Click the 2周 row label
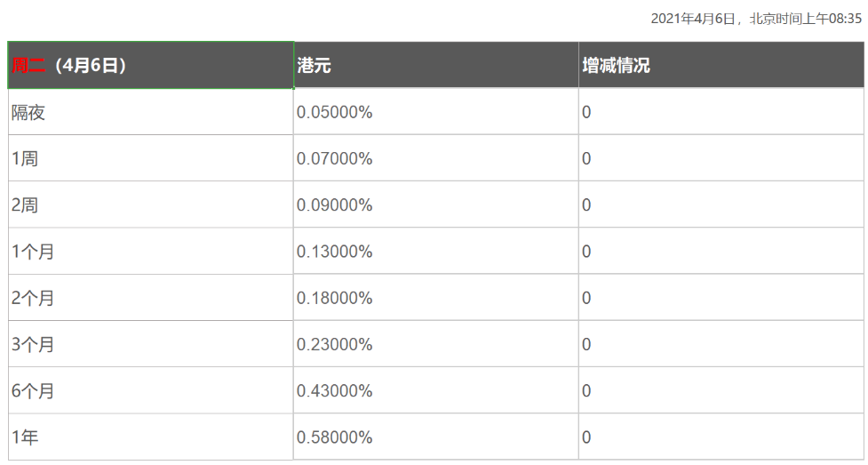868x465 pixels. pos(25,205)
